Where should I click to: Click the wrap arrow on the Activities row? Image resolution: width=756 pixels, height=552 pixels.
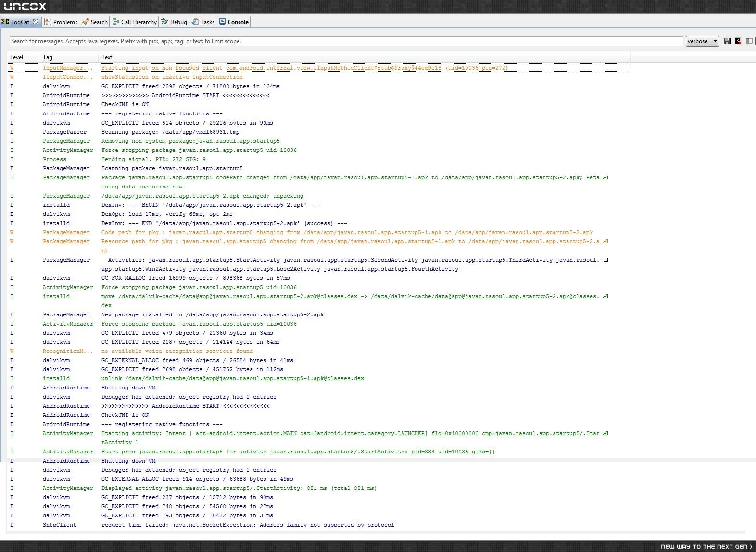coord(605,260)
